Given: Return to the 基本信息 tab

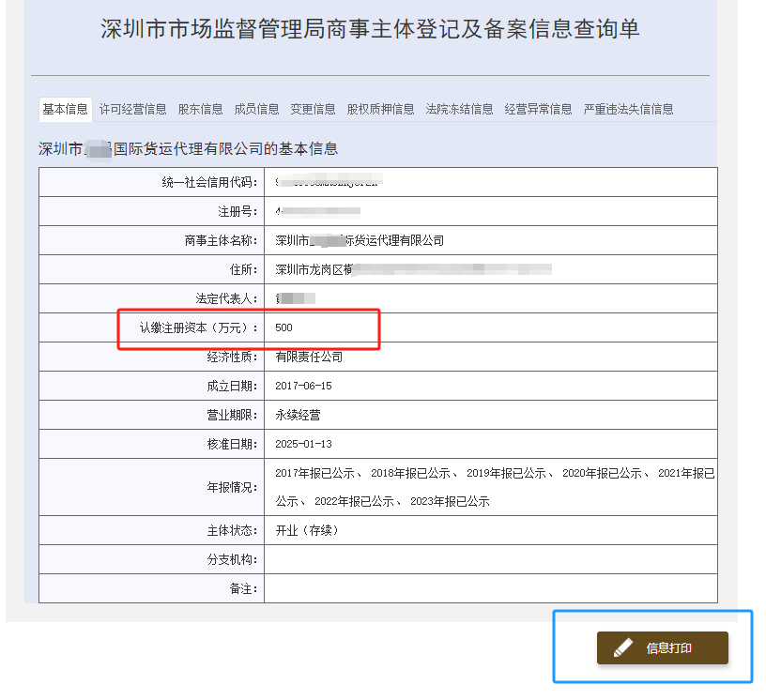Looking at the screenshot, I should (x=65, y=108).
